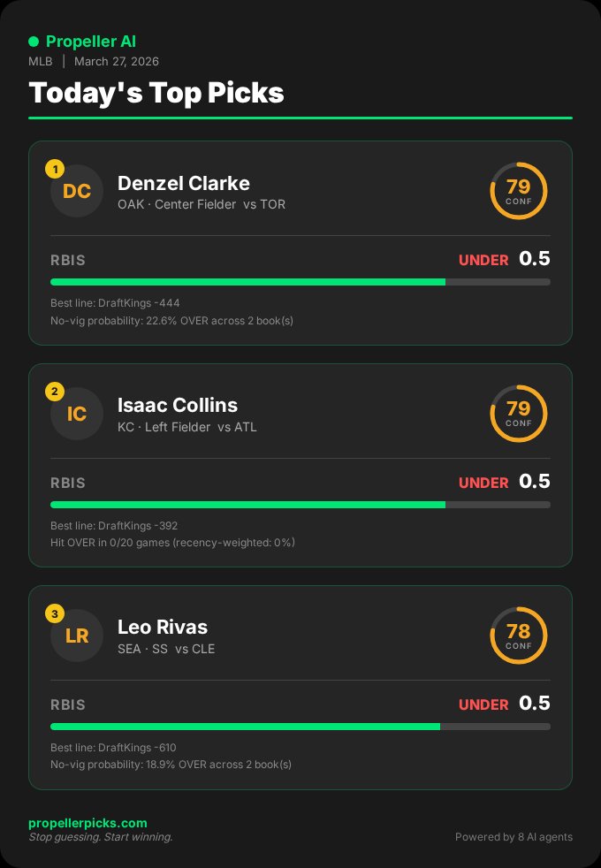Click the IC avatar for Isaac Collins
601x868 pixels.
[77, 414]
